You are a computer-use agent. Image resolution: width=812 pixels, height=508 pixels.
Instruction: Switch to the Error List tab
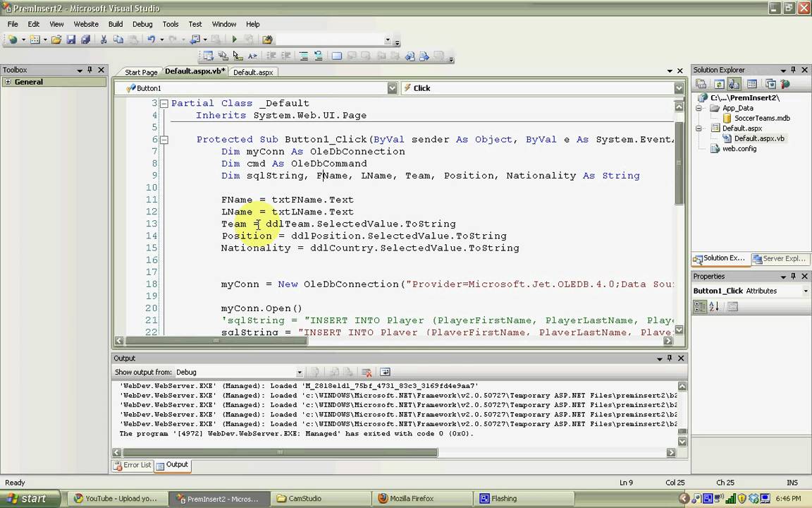coord(133,465)
